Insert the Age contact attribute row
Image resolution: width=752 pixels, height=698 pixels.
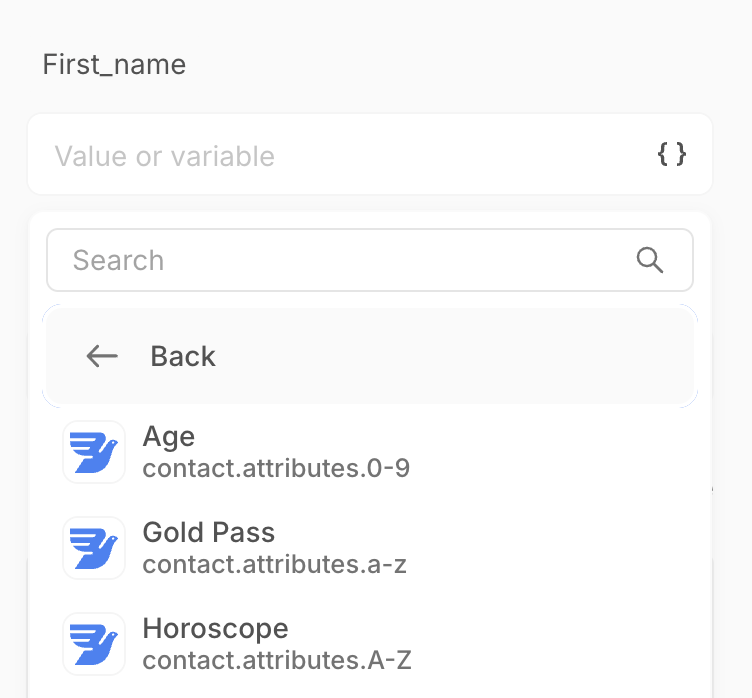tap(400, 452)
